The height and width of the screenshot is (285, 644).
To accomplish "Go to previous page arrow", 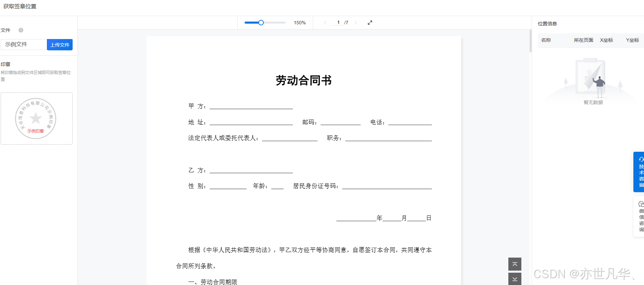I will 325,23.
